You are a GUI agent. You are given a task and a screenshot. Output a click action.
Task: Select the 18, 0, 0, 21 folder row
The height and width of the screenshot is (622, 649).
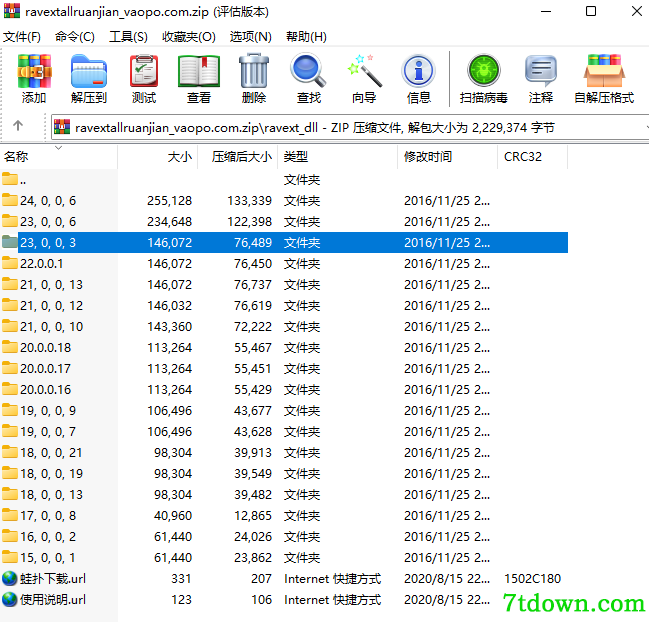point(284,452)
